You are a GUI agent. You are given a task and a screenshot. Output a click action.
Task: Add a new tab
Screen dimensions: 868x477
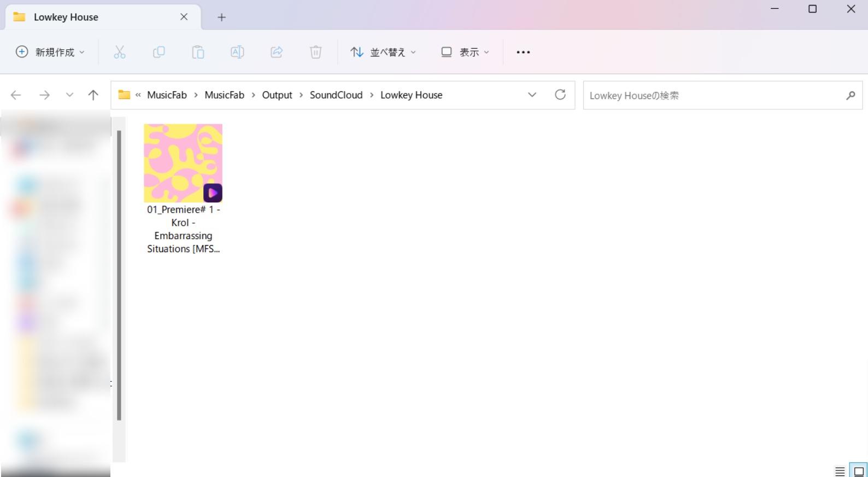pos(221,18)
